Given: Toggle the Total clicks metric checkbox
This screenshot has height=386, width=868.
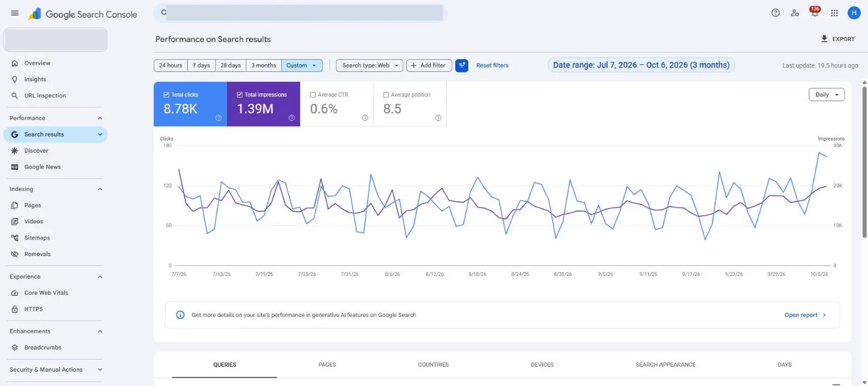Looking at the screenshot, I should [167, 95].
